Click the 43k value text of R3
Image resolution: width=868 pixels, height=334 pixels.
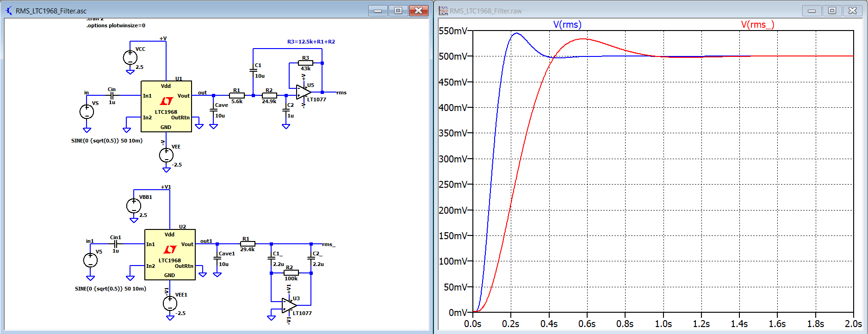pyautogui.click(x=306, y=68)
